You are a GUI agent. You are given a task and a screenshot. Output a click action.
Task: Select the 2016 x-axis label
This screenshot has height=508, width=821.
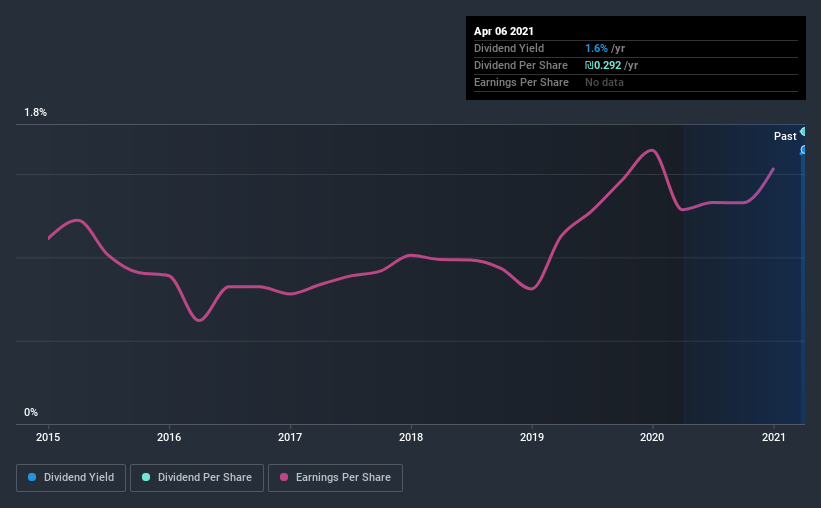(x=169, y=437)
